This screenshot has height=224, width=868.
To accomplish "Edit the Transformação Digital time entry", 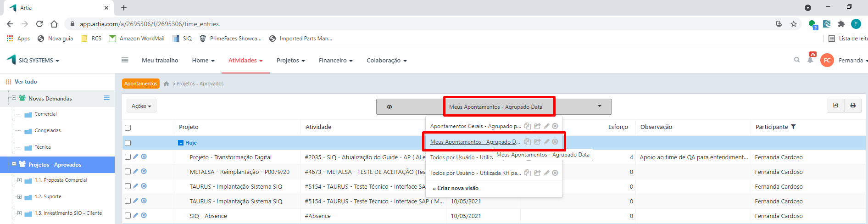I will pos(135,157).
